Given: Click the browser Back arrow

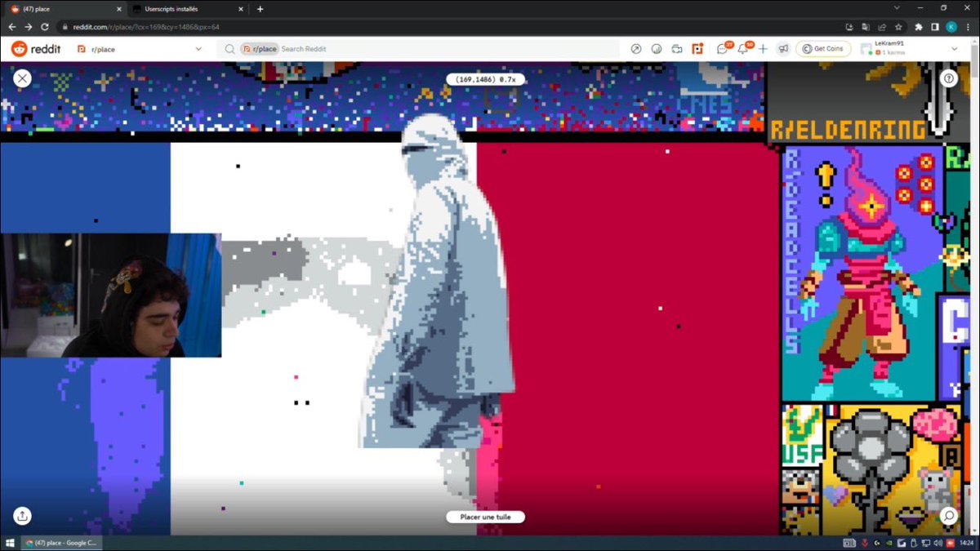Looking at the screenshot, I should point(11,27).
